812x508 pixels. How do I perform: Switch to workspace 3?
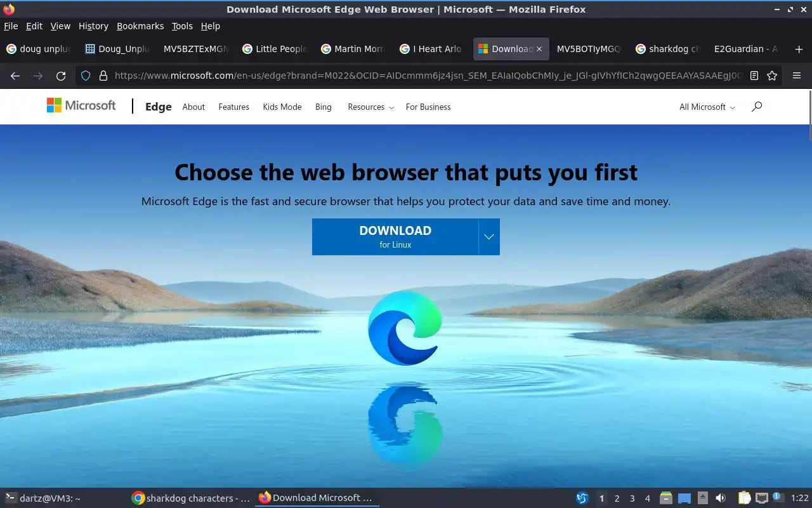click(x=632, y=498)
